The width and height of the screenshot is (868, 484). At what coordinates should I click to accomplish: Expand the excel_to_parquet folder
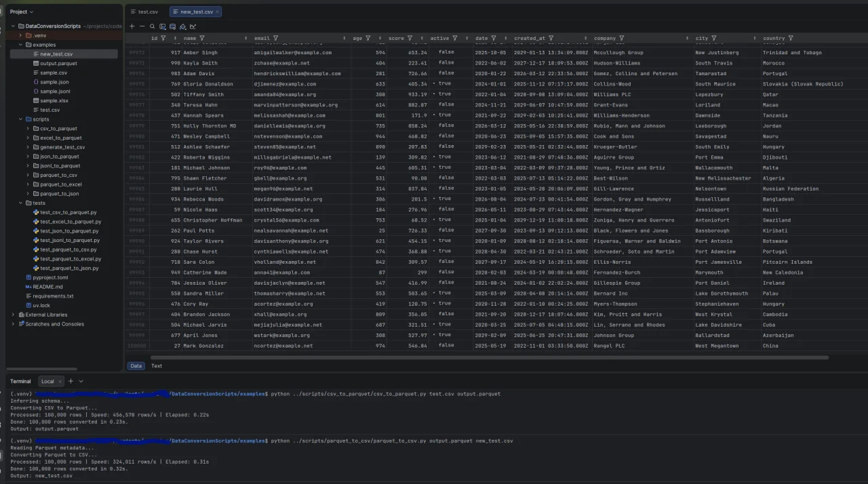(28, 138)
